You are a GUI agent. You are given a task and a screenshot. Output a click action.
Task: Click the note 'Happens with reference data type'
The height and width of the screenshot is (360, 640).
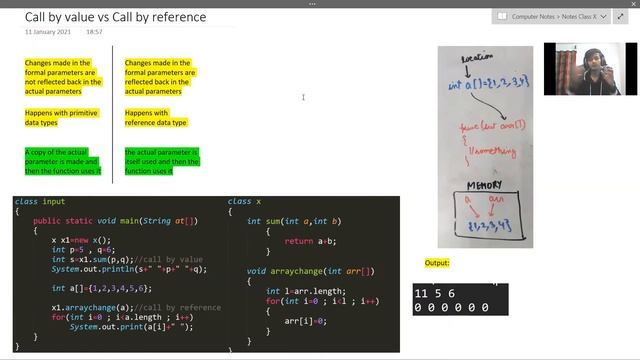[x=156, y=118]
